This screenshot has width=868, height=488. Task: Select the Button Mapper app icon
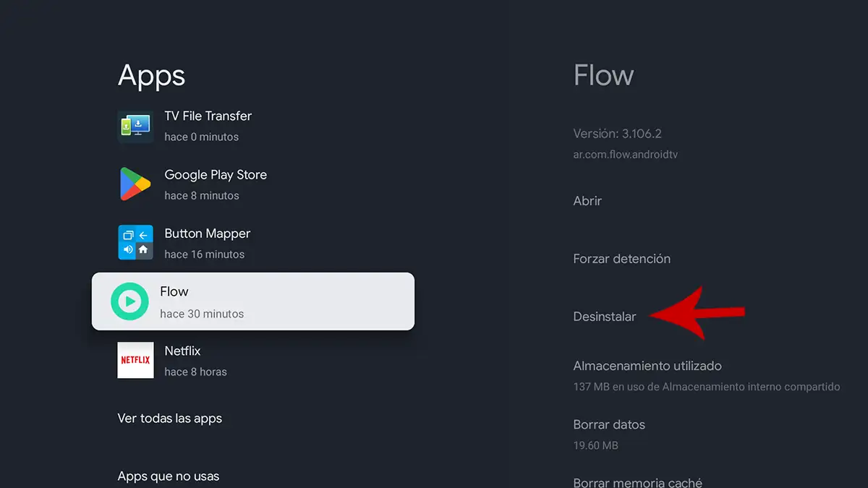click(135, 242)
